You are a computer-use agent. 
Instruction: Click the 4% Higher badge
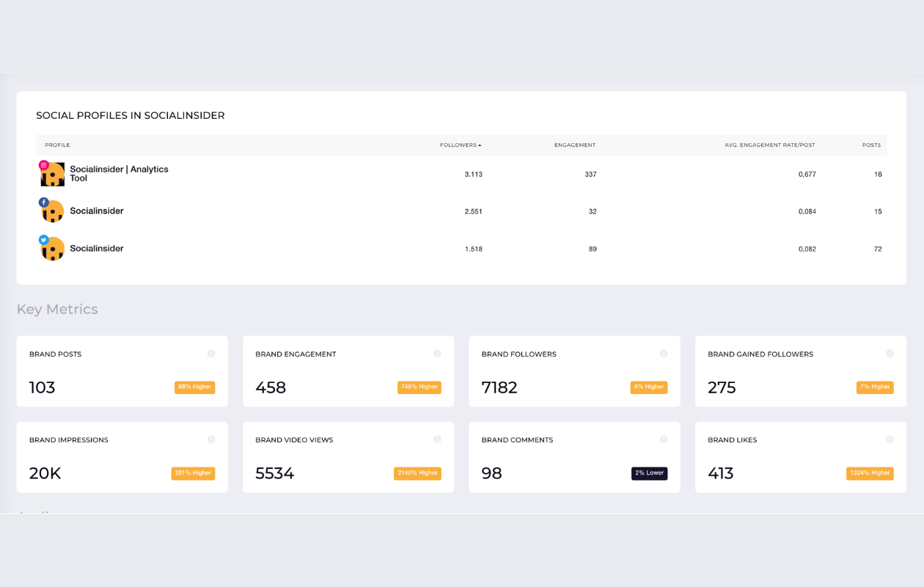tap(649, 387)
